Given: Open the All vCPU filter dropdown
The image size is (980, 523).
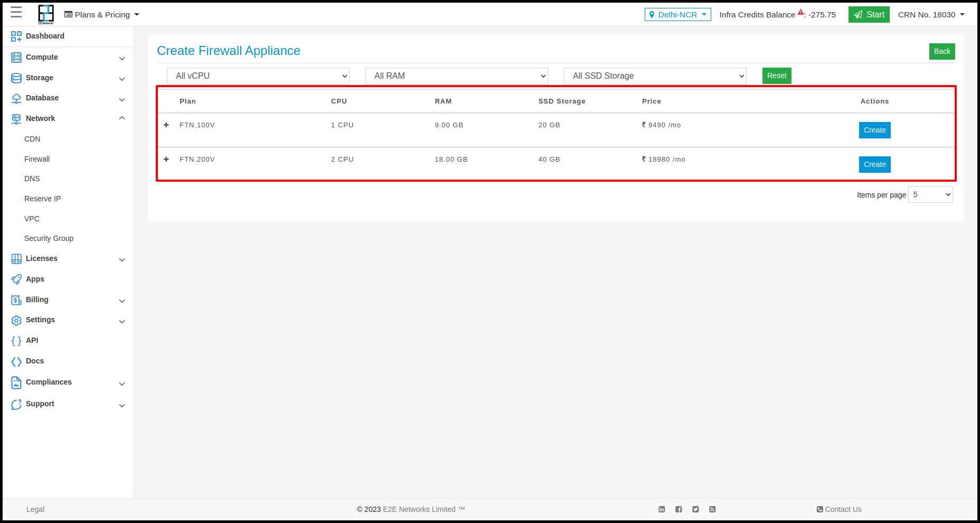Looking at the screenshot, I should coord(258,76).
